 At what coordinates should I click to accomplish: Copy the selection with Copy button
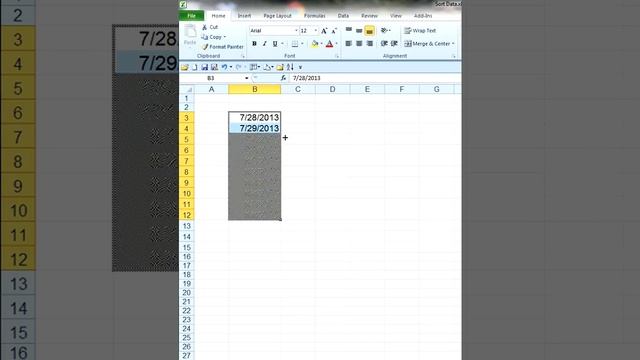tap(212, 37)
